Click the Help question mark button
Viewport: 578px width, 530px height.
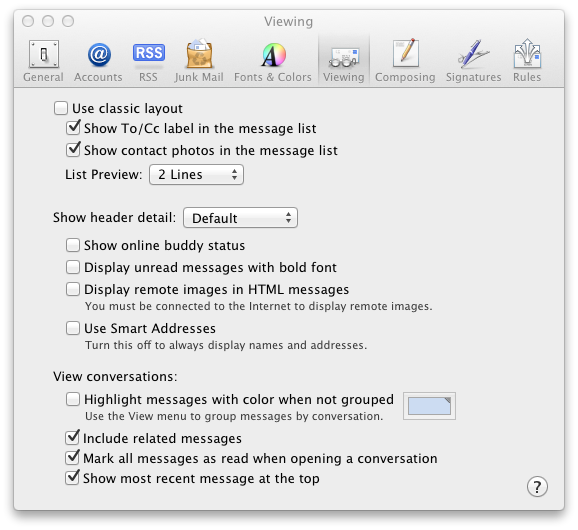pyautogui.click(x=537, y=487)
